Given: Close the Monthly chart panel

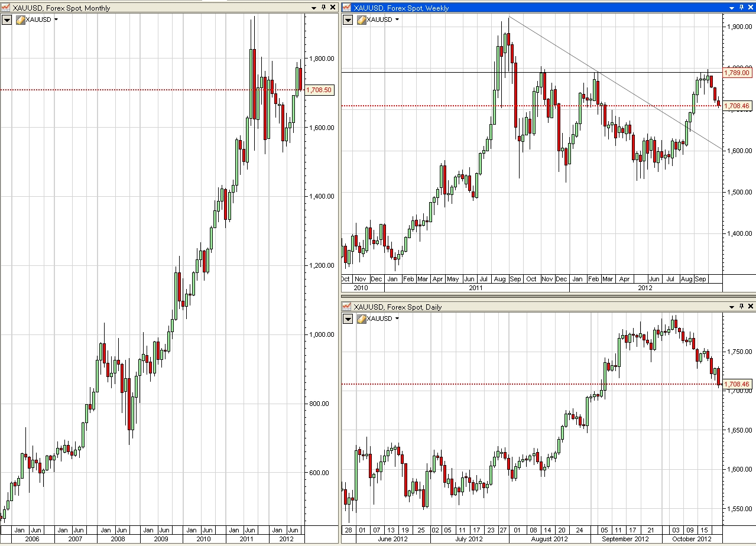Looking at the screenshot, I should (x=333, y=8).
